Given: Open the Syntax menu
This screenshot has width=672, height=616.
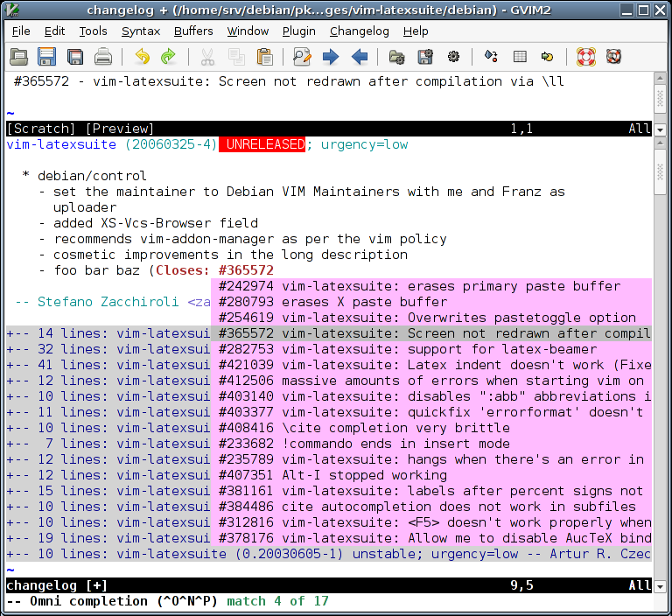Looking at the screenshot, I should [x=141, y=31].
